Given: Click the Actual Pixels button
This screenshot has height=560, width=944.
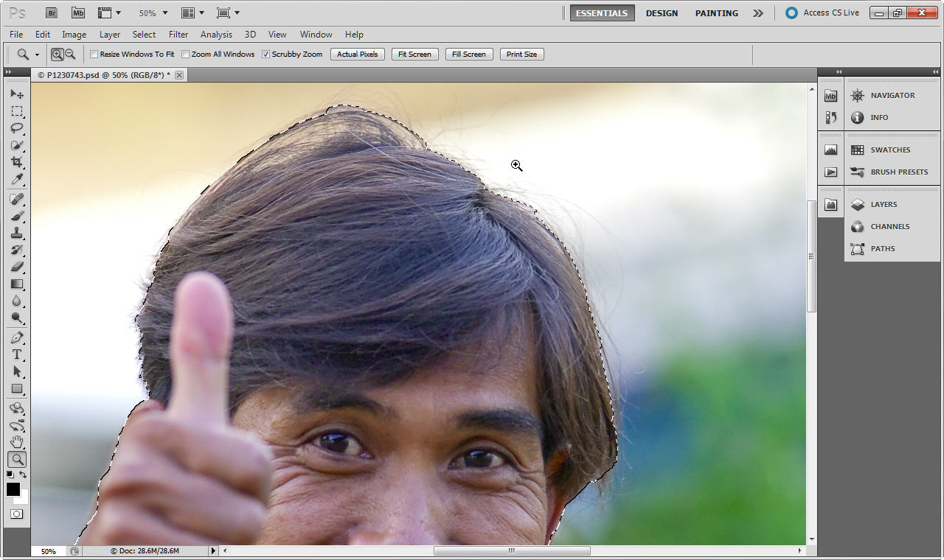Looking at the screenshot, I should tap(358, 54).
